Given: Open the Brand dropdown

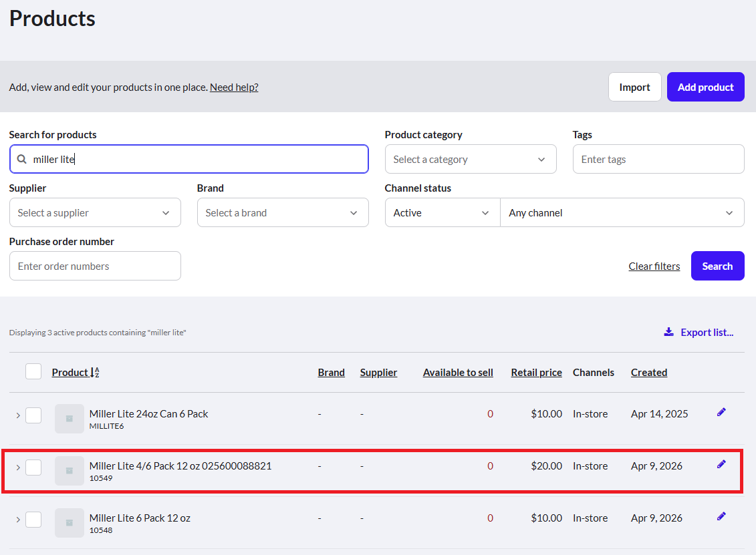Looking at the screenshot, I should [x=283, y=212].
